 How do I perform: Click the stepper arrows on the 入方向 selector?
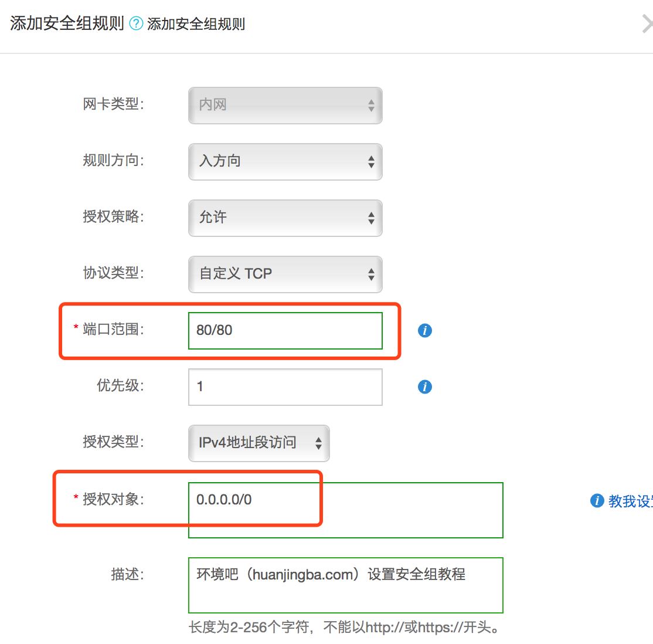[372, 162]
